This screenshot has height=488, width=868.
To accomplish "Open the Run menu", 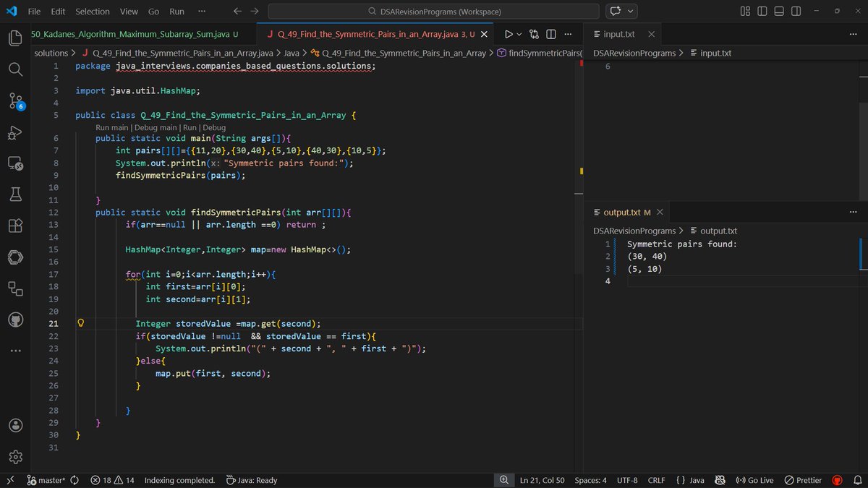I will point(176,12).
